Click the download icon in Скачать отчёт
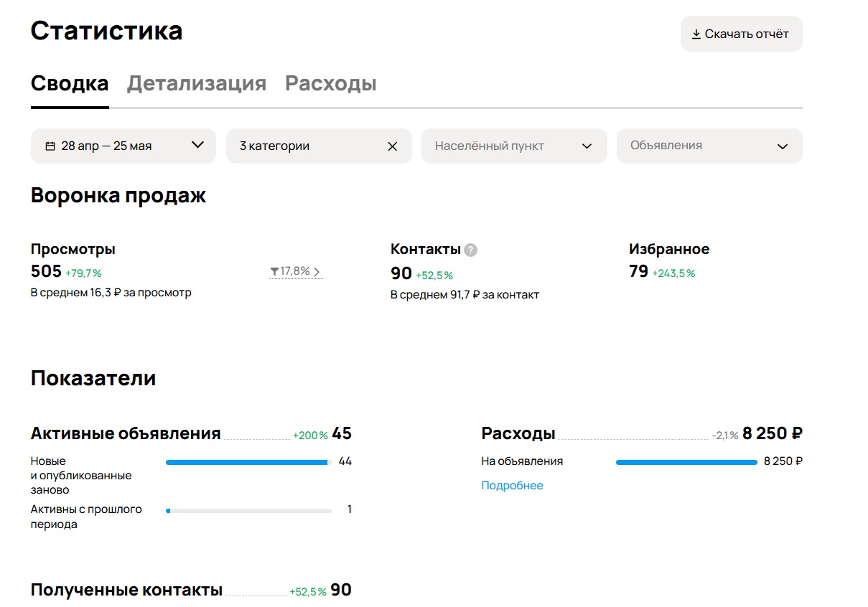The height and width of the screenshot is (607, 868). pyautogui.click(x=696, y=34)
